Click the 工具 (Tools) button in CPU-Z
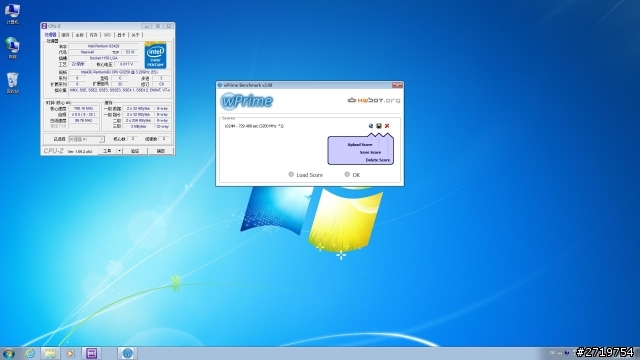Viewport: 640px width, 360px height. click(107, 151)
